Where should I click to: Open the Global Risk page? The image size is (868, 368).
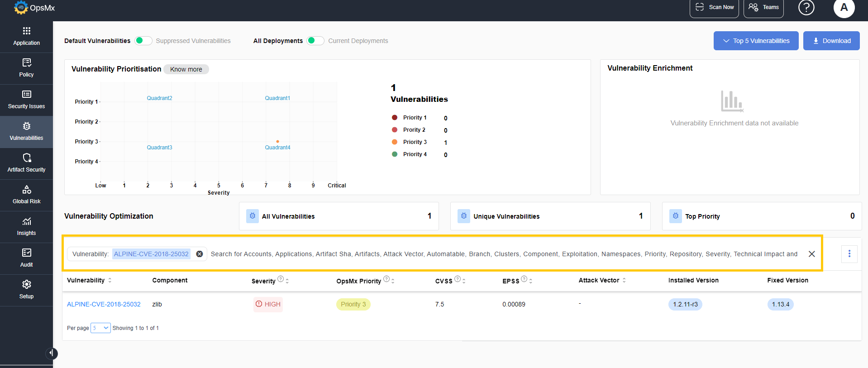coord(26,195)
